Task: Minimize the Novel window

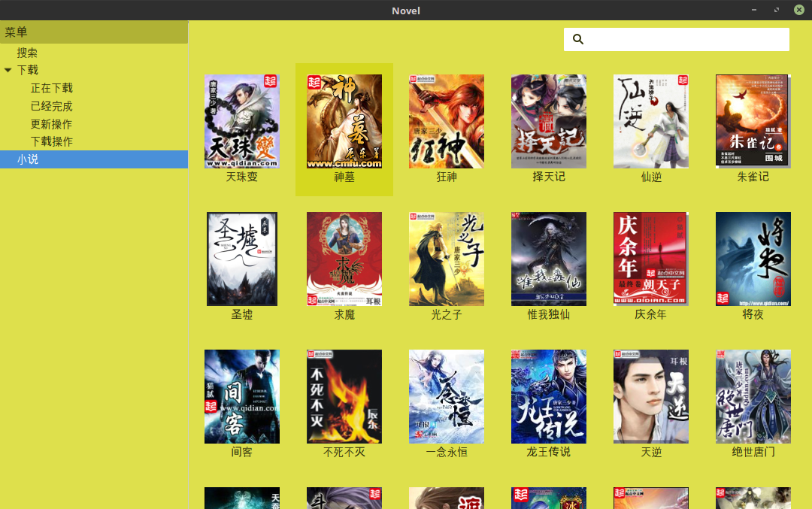Action: pos(754,10)
